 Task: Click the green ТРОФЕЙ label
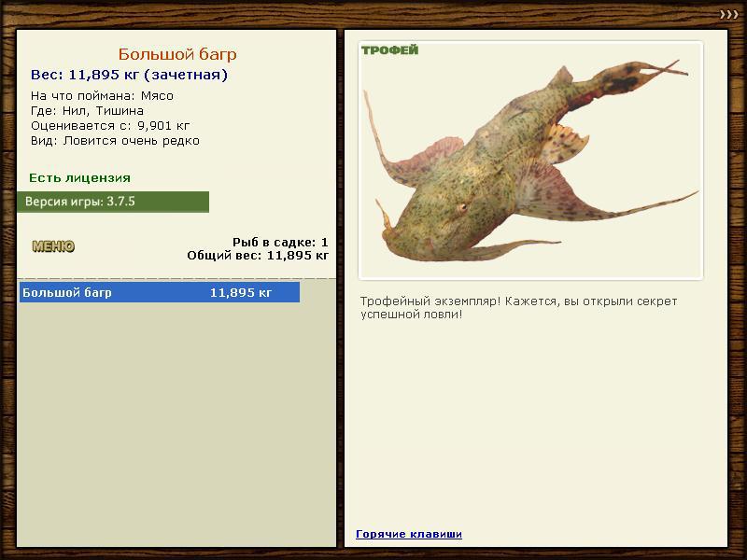pos(389,50)
